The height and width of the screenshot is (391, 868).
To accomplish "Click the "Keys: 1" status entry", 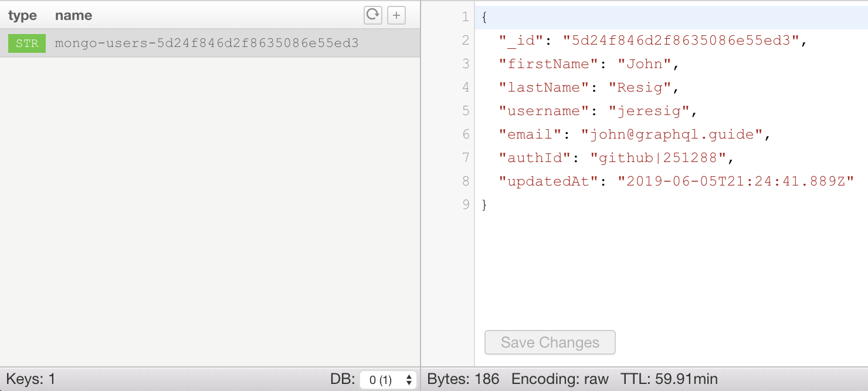I will tap(30, 379).
